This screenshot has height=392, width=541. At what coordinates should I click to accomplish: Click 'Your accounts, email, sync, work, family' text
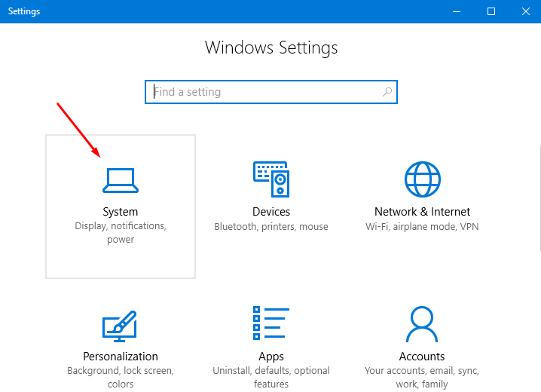click(x=422, y=377)
